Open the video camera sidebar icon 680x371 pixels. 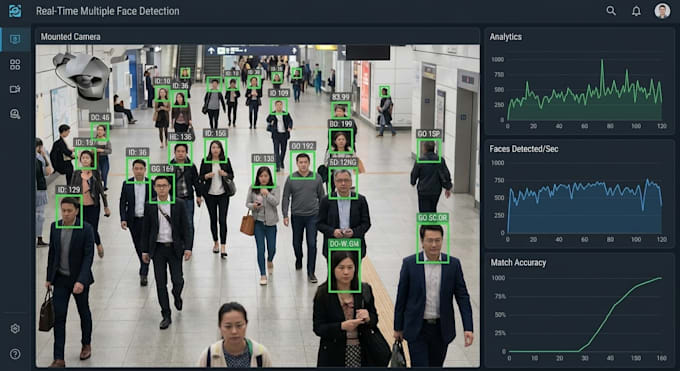pos(15,89)
